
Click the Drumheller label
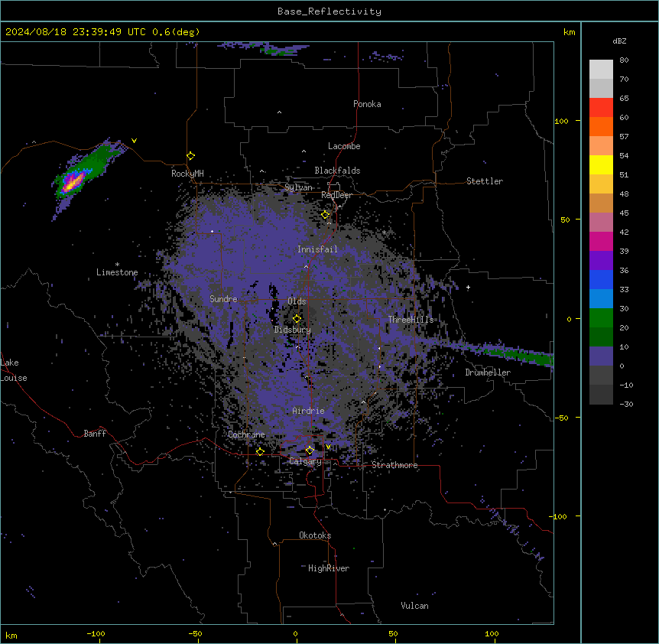488,372
